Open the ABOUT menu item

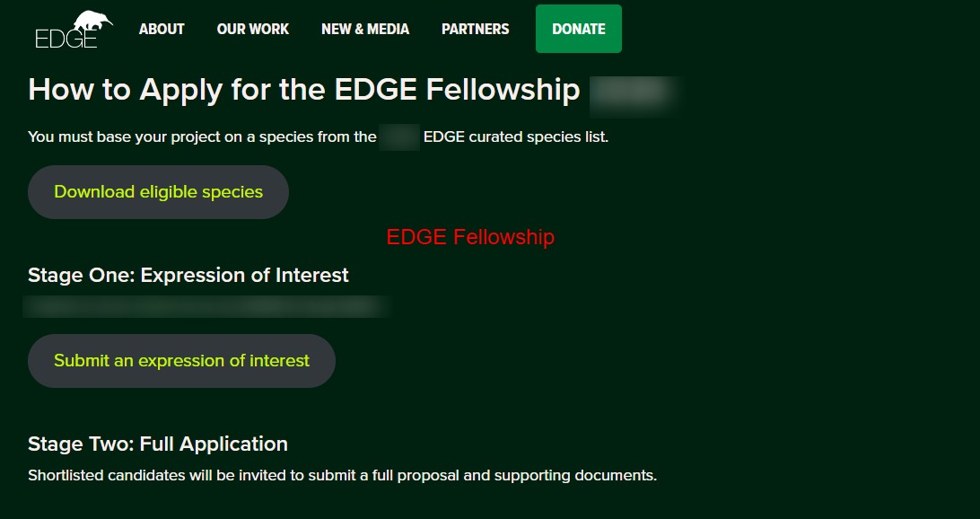tap(162, 29)
